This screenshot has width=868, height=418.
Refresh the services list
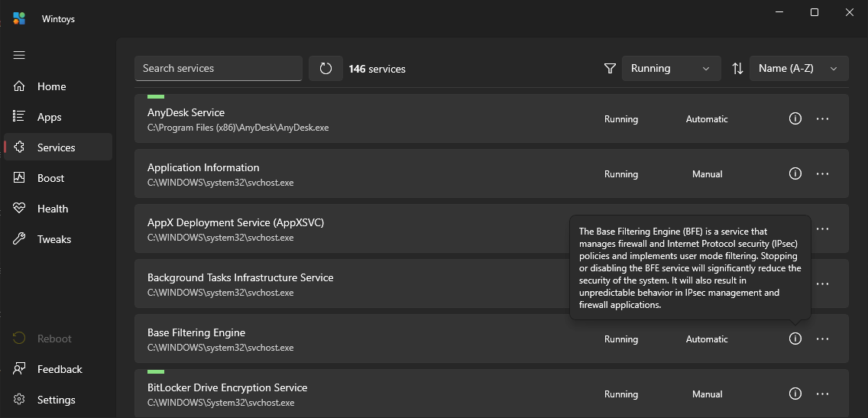(325, 68)
